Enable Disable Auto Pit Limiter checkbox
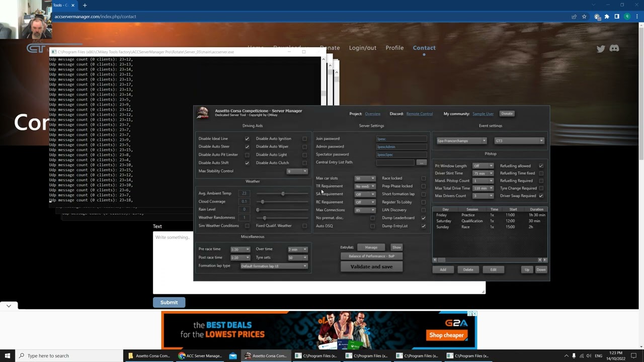Screen dimensions: 644x362 click(x=247, y=155)
